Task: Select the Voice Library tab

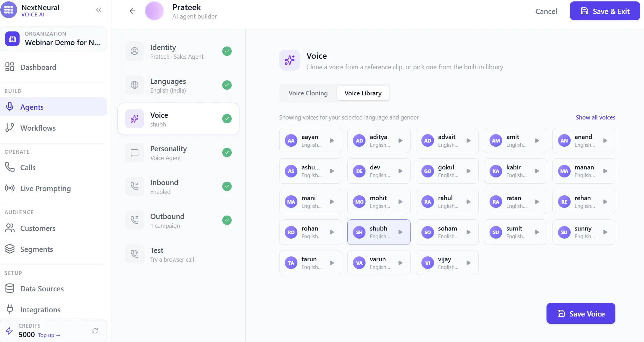Action: pyautogui.click(x=363, y=93)
